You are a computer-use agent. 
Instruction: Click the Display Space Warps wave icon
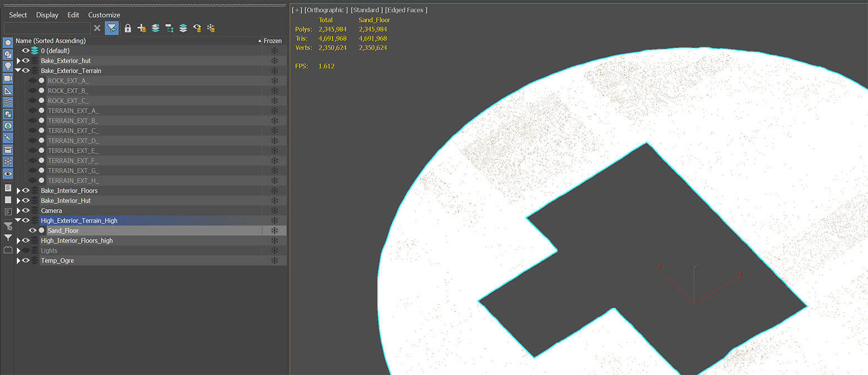pos(8,102)
